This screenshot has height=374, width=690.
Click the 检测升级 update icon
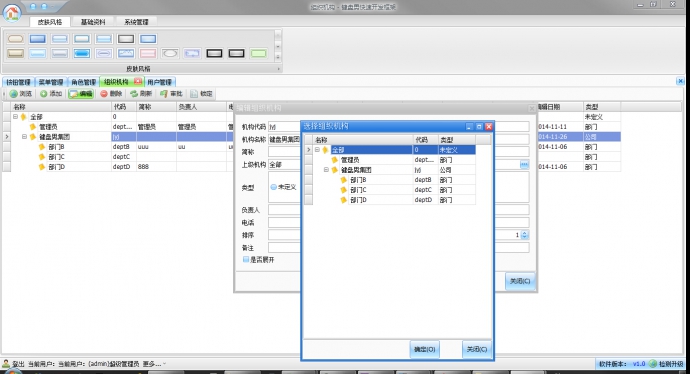point(653,364)
